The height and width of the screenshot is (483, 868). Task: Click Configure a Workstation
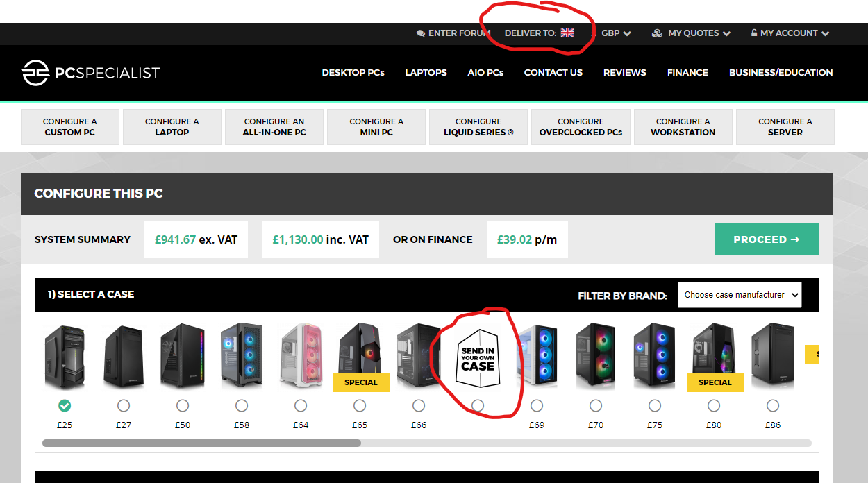coord(683,127)
